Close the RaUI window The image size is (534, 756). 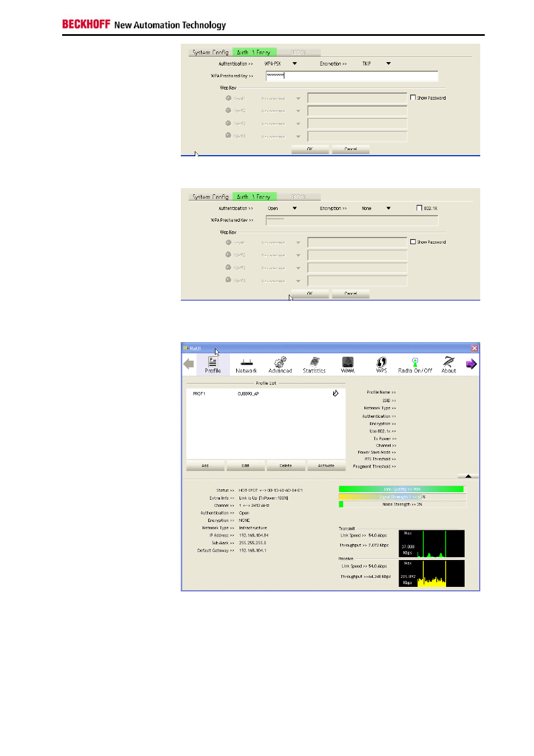(474, 348)
